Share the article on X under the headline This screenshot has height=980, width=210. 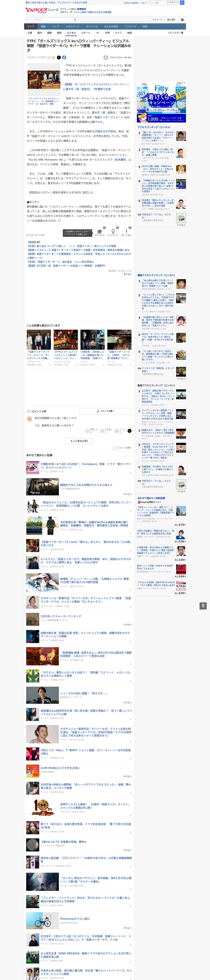pyautogui.click(x=59, y=57)
